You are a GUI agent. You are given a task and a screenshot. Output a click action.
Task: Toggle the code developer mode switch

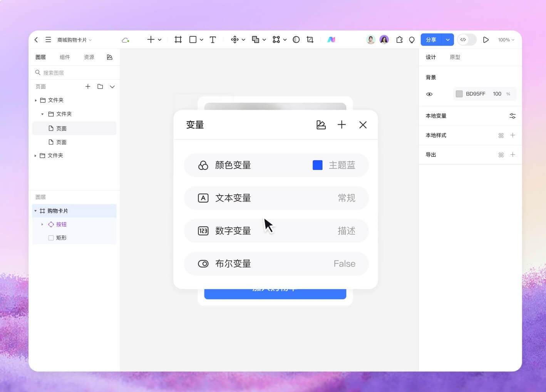(x=467, y=40)
